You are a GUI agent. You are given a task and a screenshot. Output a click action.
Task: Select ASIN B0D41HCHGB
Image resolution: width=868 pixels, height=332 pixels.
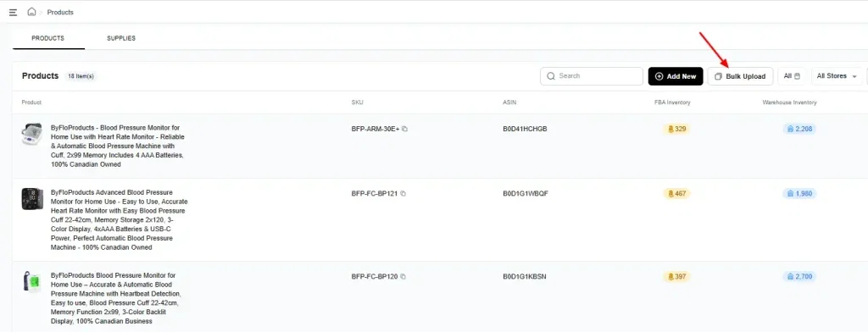point(525,129)
